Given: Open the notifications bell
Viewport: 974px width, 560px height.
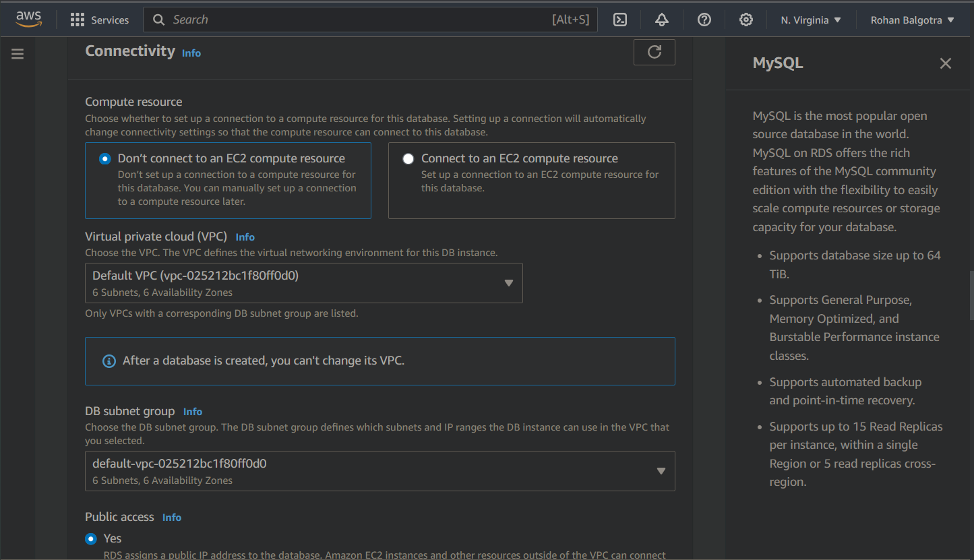Looking at the screenshot, I should [x=662, y=20].
